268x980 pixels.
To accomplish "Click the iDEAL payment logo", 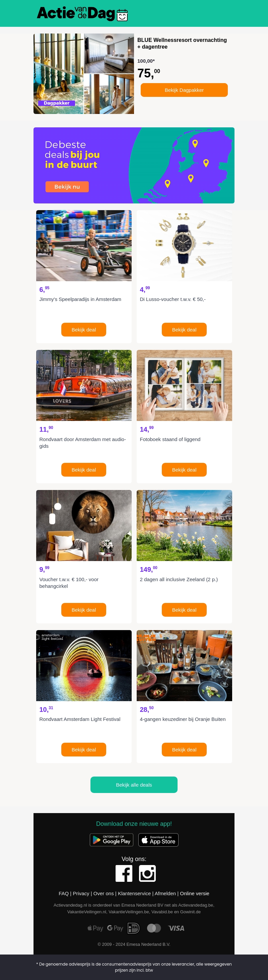I will pos(133,928).
